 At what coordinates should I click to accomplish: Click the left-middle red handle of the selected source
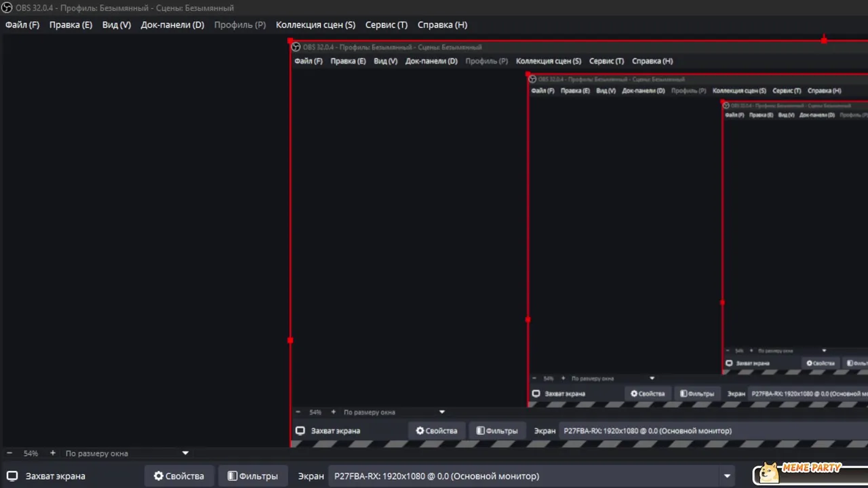click(290, 340)
